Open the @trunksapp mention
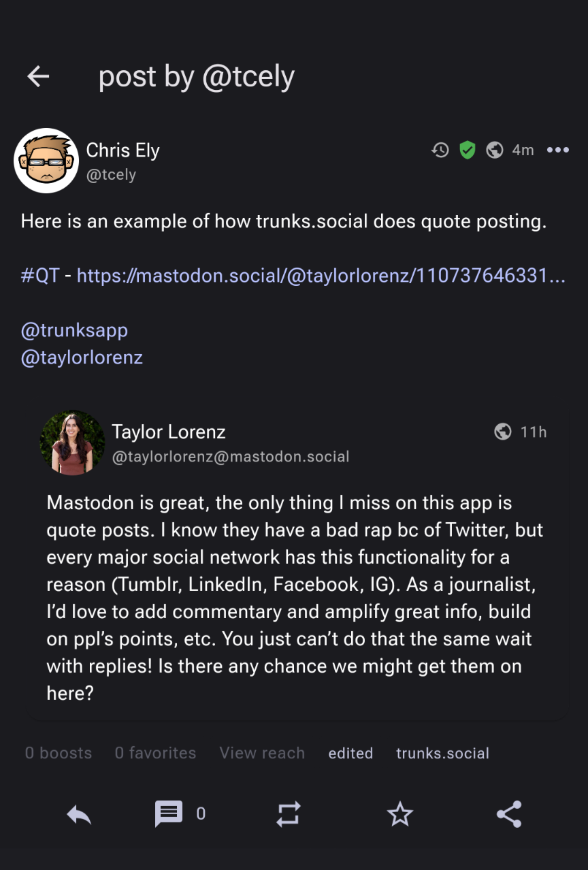588x870 pixels. pos(74,330)
